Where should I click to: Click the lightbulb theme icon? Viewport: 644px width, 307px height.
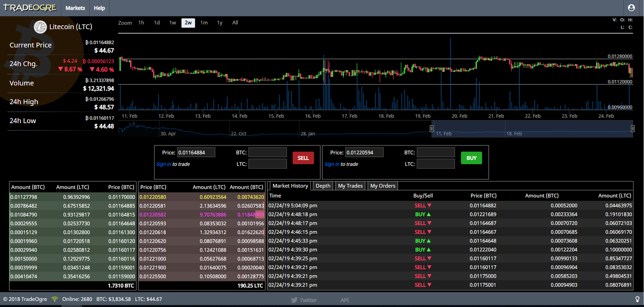pyautogui.click(x=637, y=299)
